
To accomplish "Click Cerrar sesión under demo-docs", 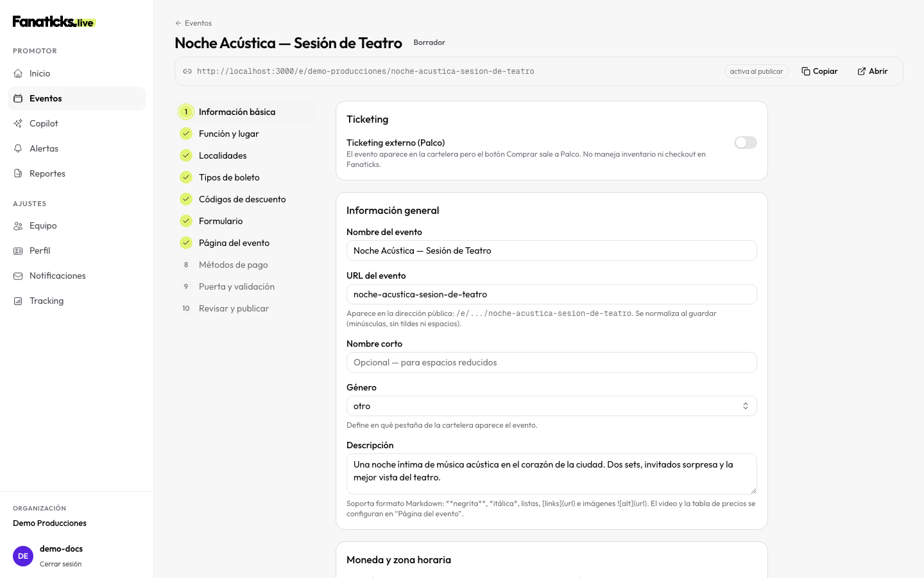I will point(60,564).
